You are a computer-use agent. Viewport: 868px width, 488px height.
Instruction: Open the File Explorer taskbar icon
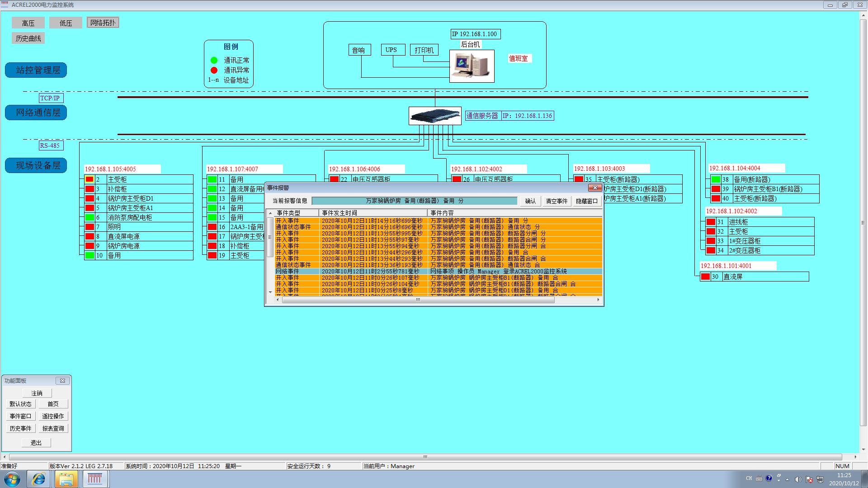[66, 479]
